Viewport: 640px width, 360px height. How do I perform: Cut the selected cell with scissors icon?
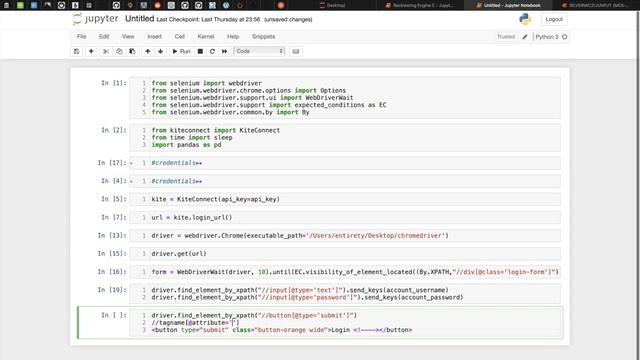click(x=106, y=51)
